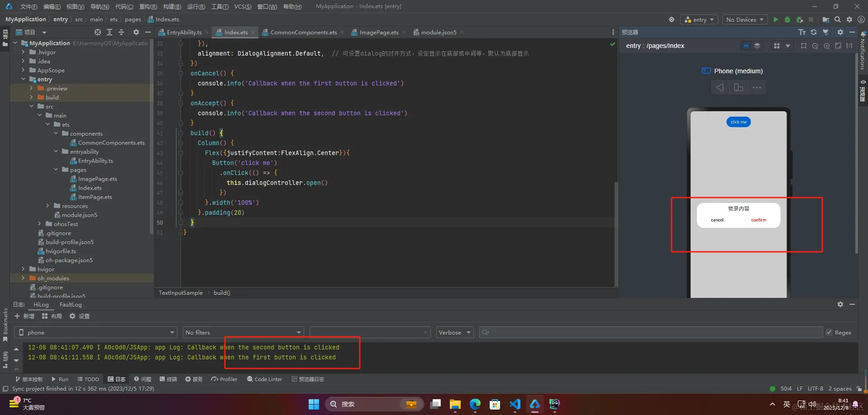Image resolution: width=868 pixels, height=415 pixels.
Task: Open the VCS(S) menu
Action: coord(243,6)
